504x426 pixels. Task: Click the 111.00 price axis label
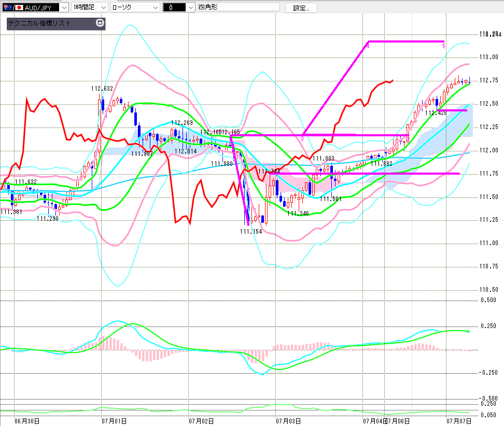[488, 243]
